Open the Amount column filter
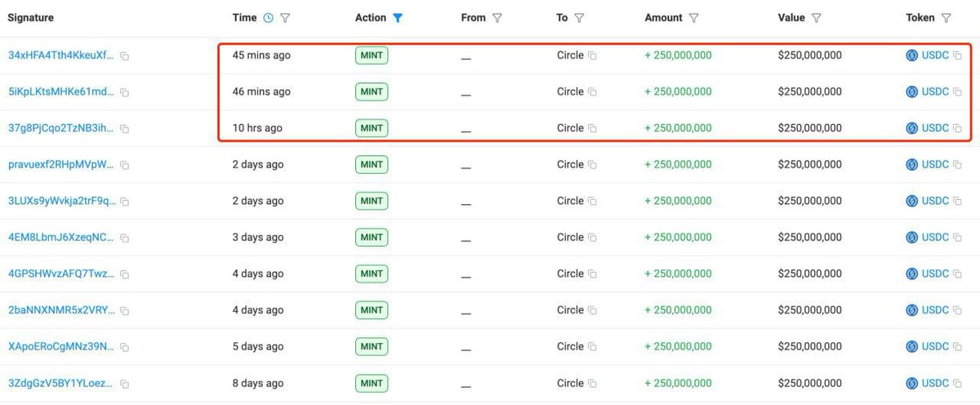The width and height of the screenshot is (980, 405). [x=693, y=18]
